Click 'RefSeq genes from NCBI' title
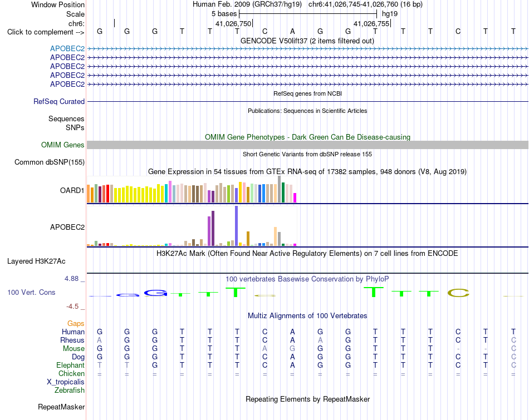529x420 pixels. point(307,93)
